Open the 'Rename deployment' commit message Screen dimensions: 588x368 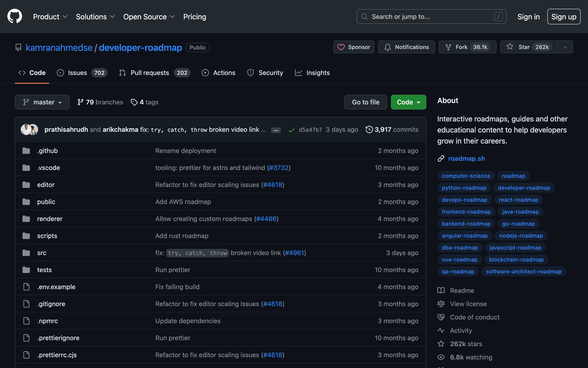[185, 151]
